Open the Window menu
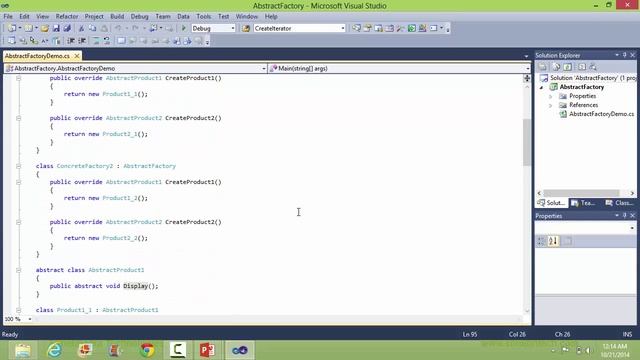 click(x=247, y=17)
